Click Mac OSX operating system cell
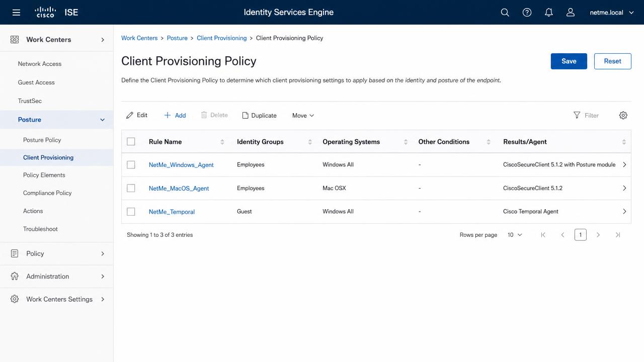This screenshot has height=362, width=644. click(x=334, y=188)
